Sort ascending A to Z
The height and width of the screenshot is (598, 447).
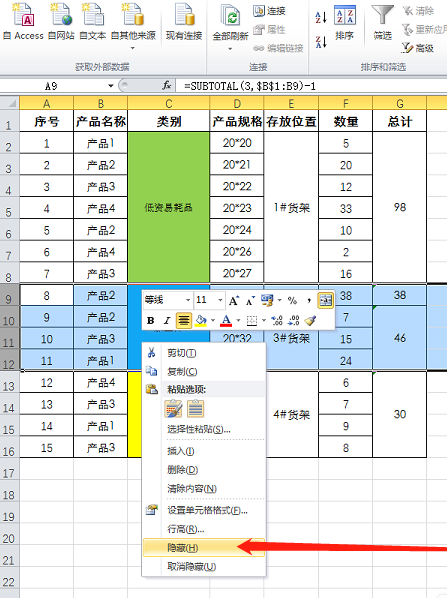pos(321,17)
